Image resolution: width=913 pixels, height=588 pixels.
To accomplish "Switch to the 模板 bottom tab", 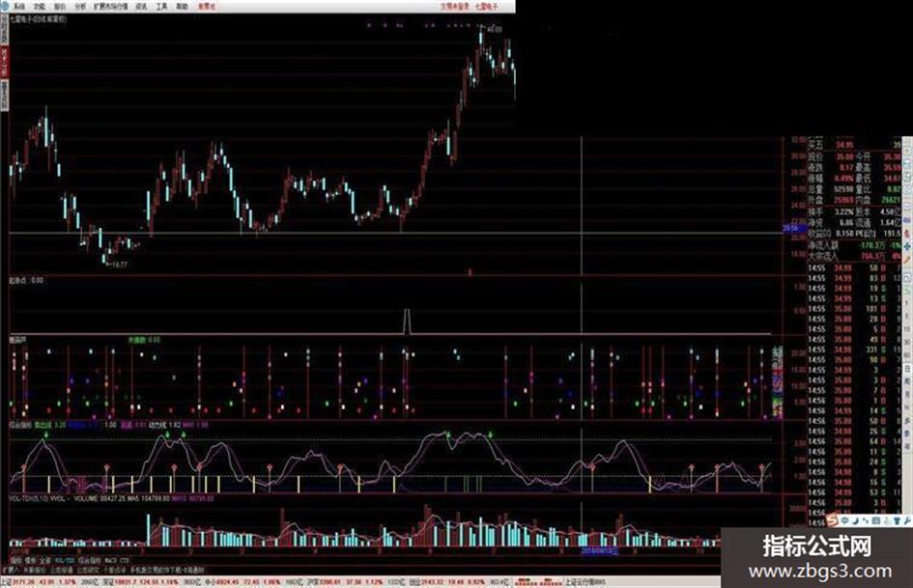I will (30, 561).
